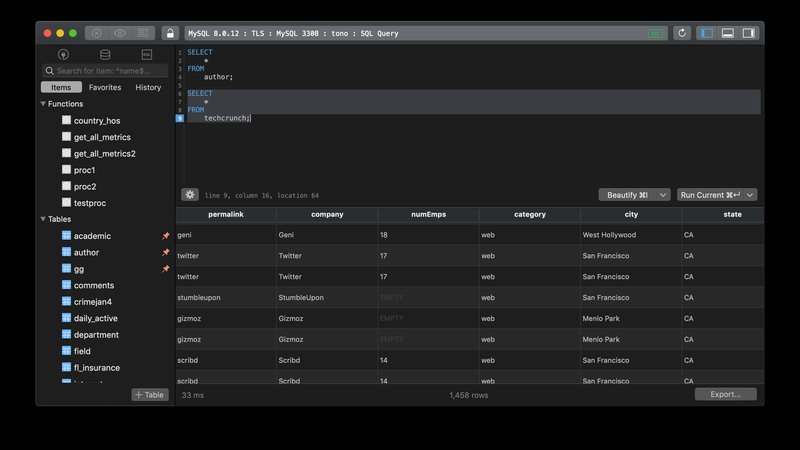Click the eye preview icon in toolbar
This screenshot has width=800, height=450.
[120, 33]
